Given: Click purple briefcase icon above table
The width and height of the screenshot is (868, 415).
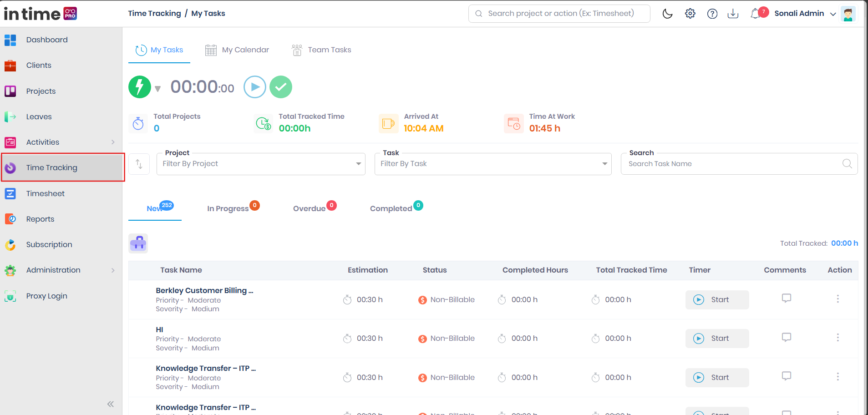Looking at the screenshot, I should point(138,243).
